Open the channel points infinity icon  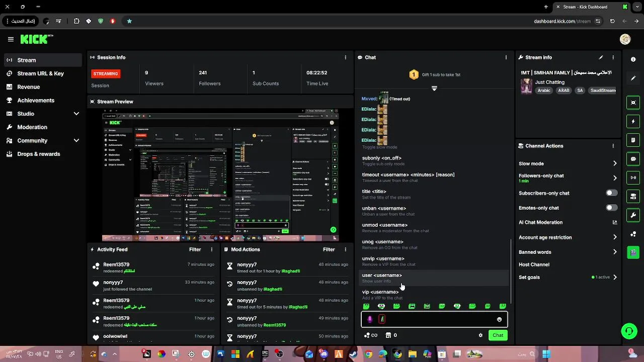(x=371, y=335)
